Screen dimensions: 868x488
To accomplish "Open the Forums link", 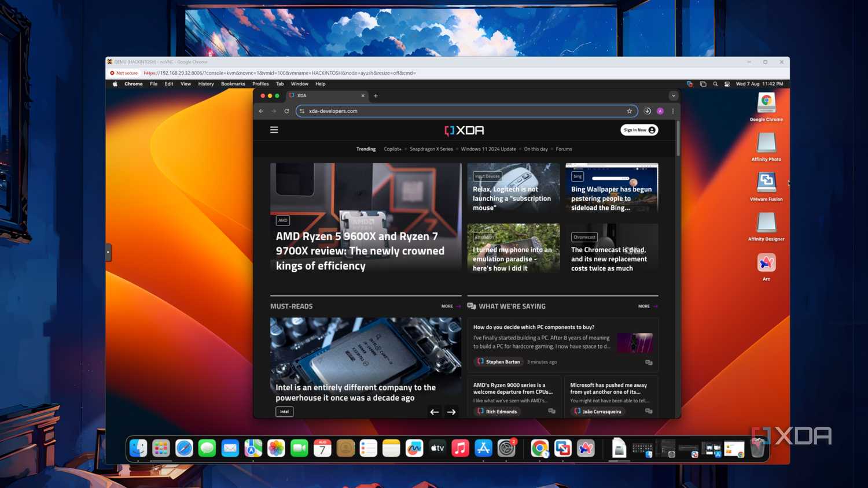I will click(x=564, y=149).
